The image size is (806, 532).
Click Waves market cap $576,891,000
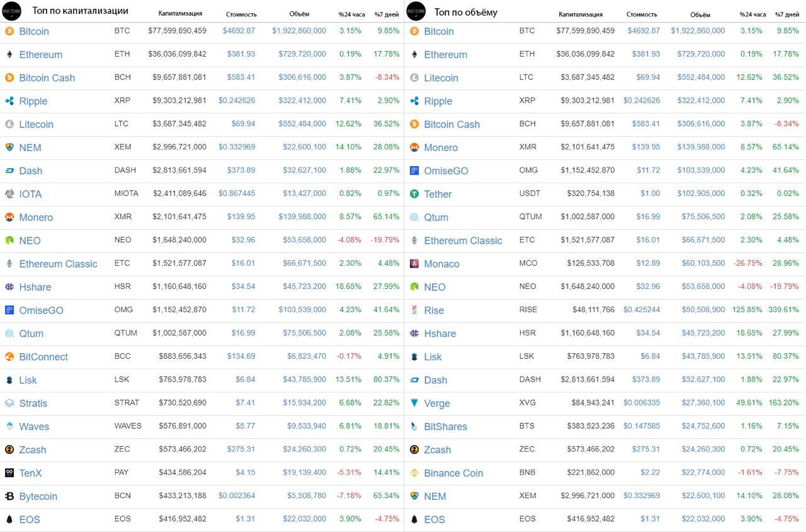pyautogui.click(x=179, y=426)
